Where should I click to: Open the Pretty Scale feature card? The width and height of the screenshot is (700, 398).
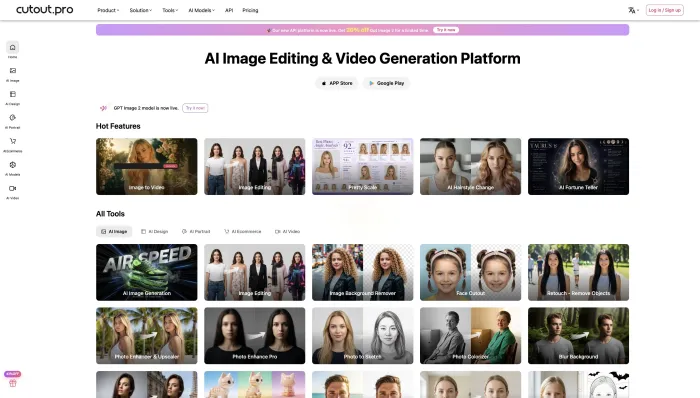tap(362, 166)
